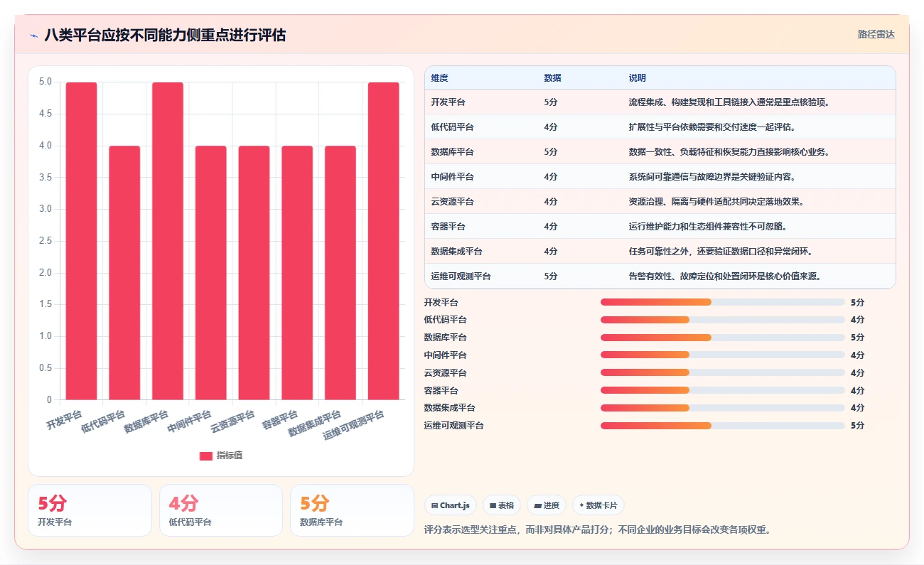The image size is (924, 565).
Task: Select the Chart.js tag chip
Action: tap(451, 505)
